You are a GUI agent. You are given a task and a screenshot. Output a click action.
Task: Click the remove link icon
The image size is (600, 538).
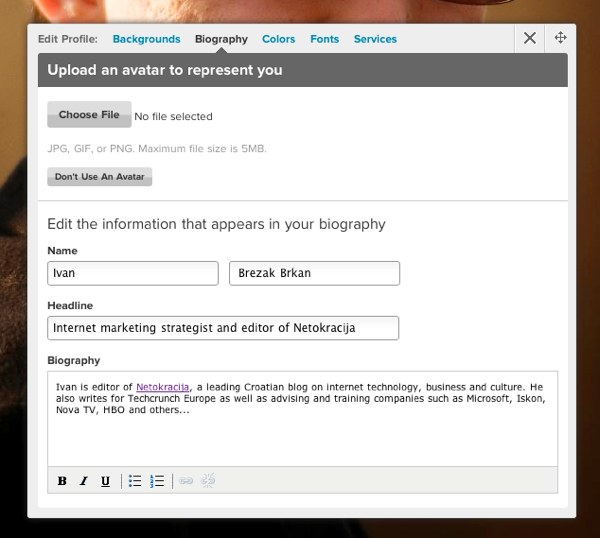(208, 480)
